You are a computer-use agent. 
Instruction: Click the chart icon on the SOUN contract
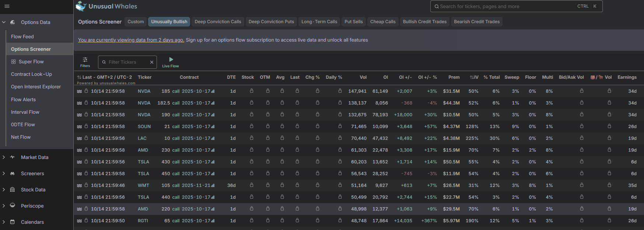pos(213,127)
